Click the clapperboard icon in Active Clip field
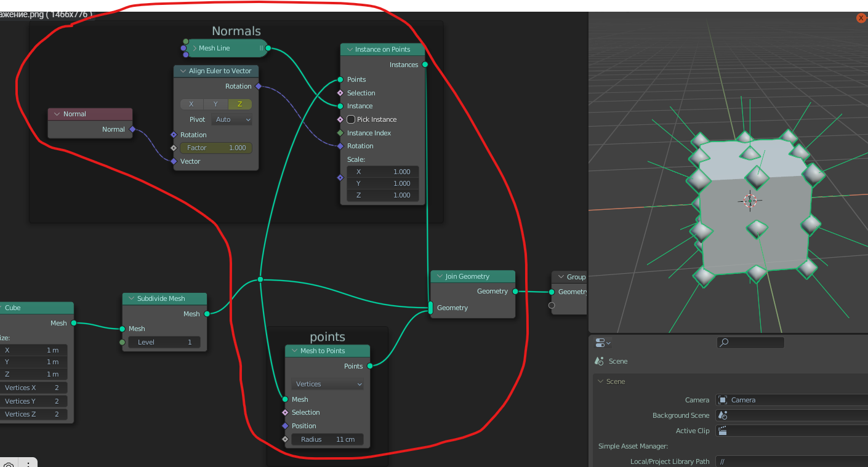The image size is (868, 467). 723,431
